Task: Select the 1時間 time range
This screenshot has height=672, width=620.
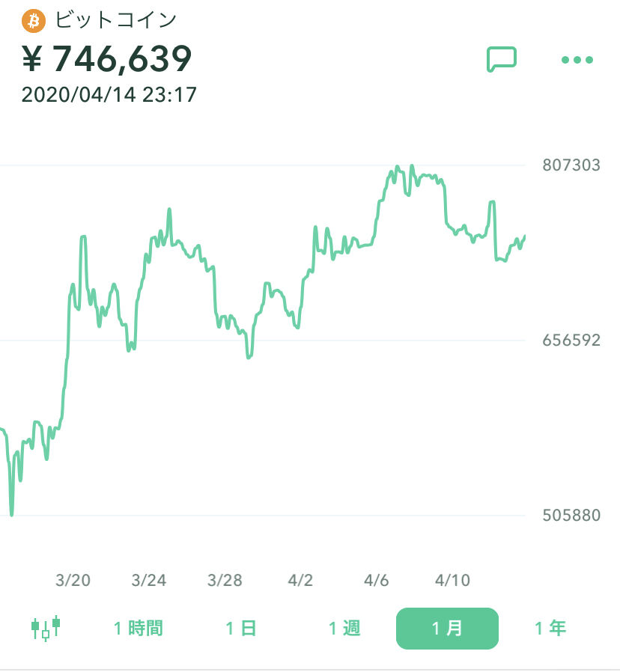Action: [138, 629]
